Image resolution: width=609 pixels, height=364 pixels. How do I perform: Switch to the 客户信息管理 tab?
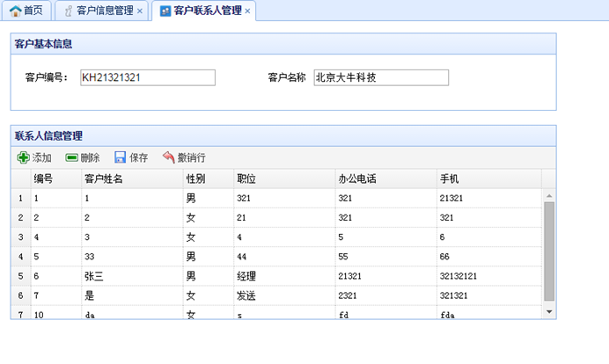pos(102,11)
